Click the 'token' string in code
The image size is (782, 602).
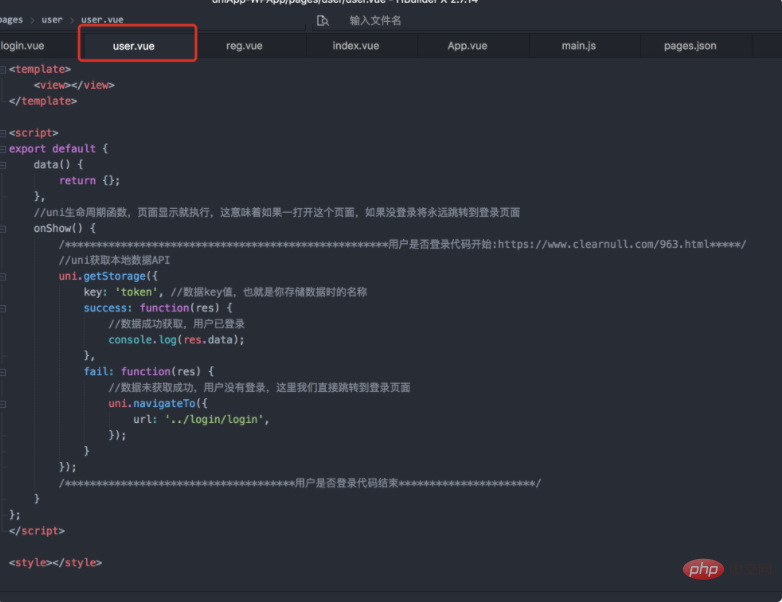click(x=136, y=292)
